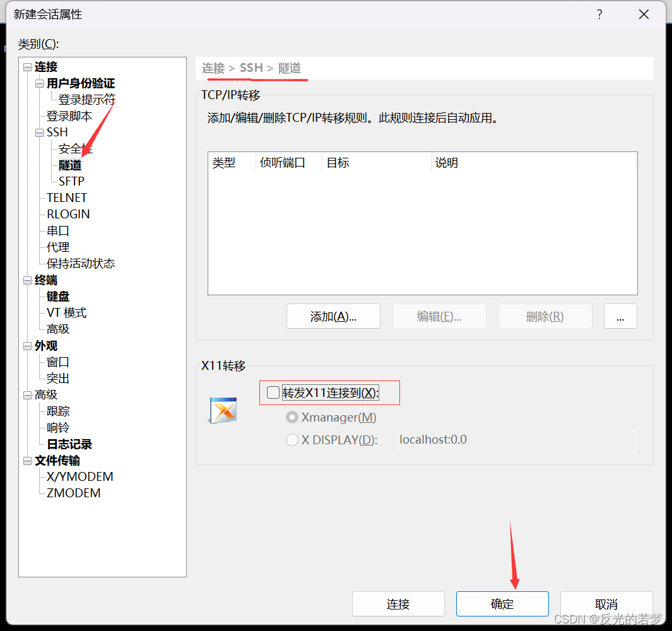Collapse the 文件传输 tree branch
The width and height of the screenshot is (672, 631).
pyautogui.click(x=27, y=461)
